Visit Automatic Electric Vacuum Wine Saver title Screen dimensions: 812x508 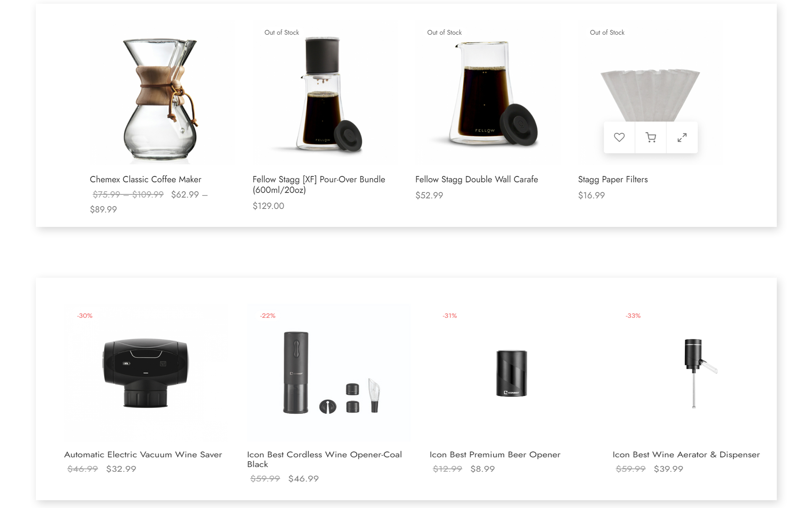[x=143, y=454]
